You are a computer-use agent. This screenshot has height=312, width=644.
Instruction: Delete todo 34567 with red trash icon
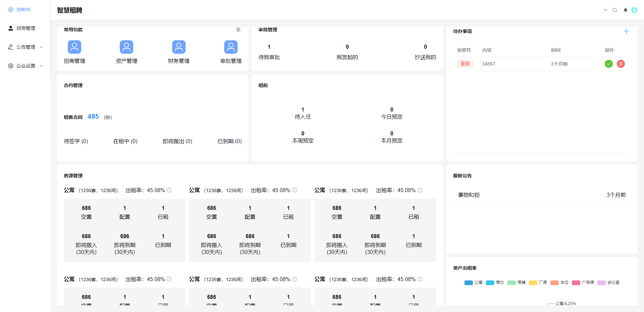[x=621, y=64]
